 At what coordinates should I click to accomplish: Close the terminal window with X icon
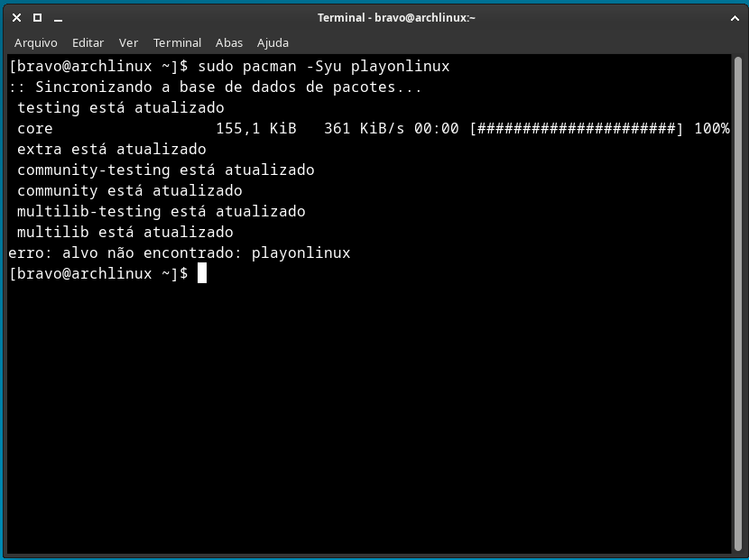17,18
